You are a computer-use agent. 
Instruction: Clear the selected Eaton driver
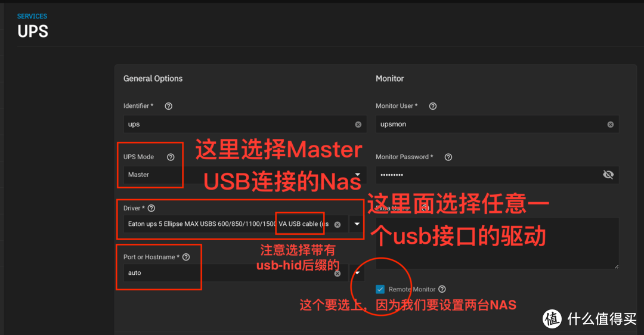pos(337,225)
